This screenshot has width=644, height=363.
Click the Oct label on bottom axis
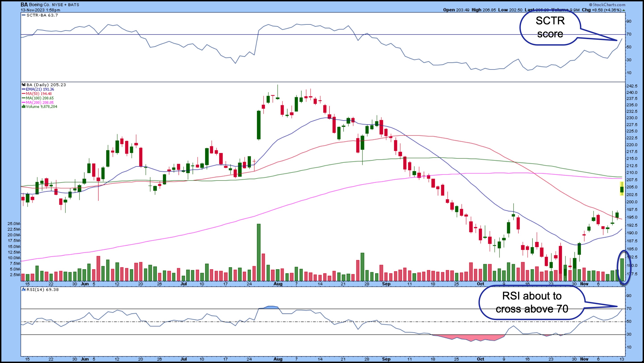(480, 359)
